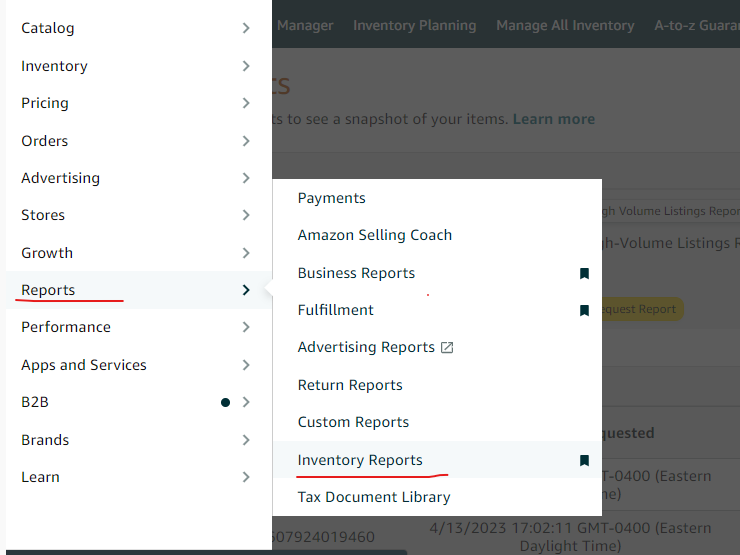Image resolution: width=740 pixels, height=555 pixels.
Task: Open the Catalog menu entry
Action: pos(48,28)
